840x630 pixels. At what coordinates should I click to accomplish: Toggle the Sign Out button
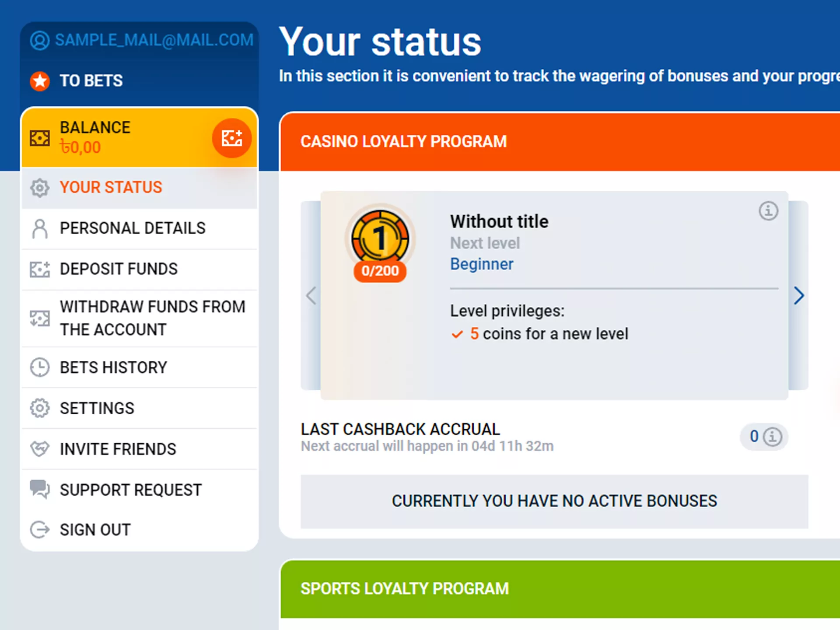point(96,529)
